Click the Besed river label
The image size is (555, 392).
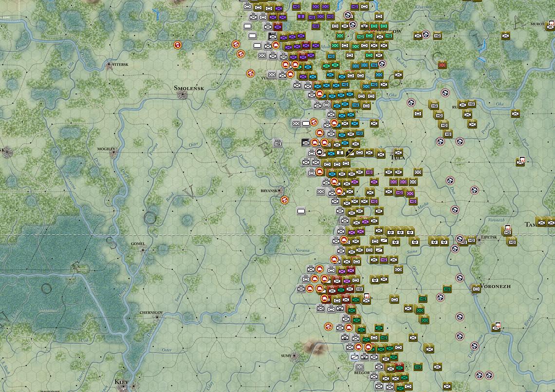[x=170, y=198]
